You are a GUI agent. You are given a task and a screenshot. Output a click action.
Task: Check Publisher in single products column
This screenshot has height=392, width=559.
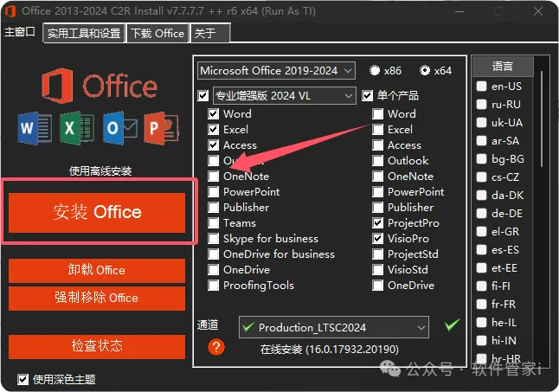tap(378, 208)
